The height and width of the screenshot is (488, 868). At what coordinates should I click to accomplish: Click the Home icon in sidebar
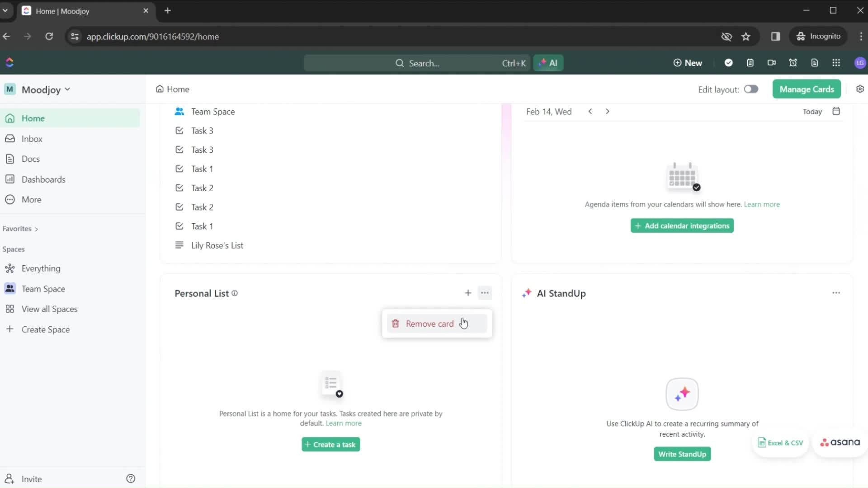tap(12, 118)
